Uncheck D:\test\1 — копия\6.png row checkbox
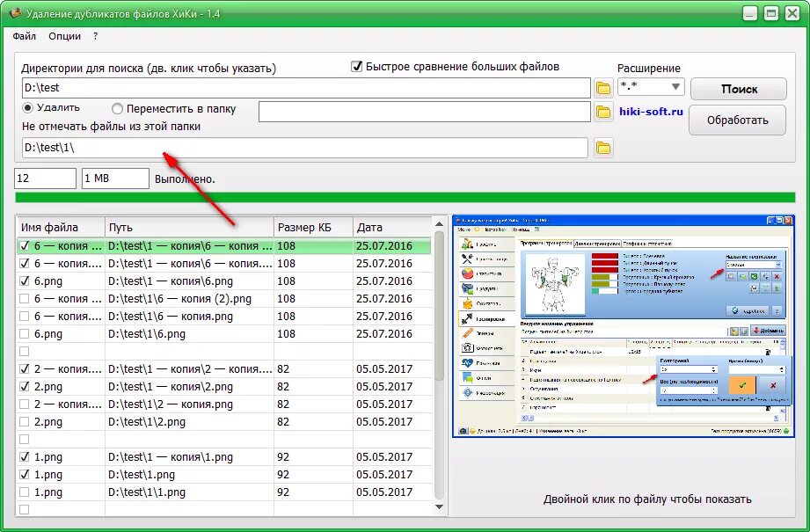The image size is (810, 532). [x=25, y=281]
